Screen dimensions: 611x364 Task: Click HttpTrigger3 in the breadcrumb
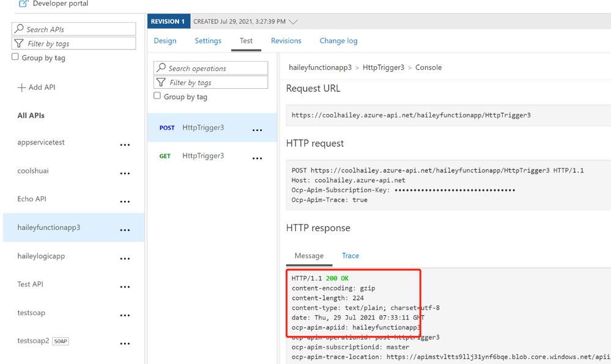[x=383, y=67]
